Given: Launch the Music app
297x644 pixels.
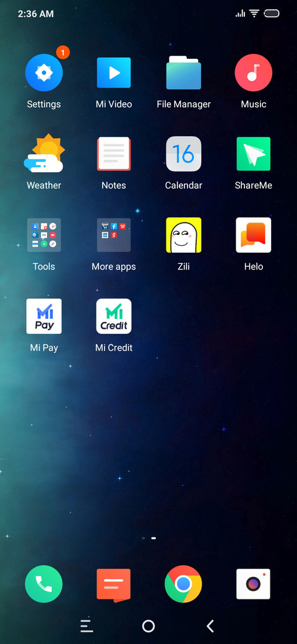Looking at the screenshot, I should pyautogui.click(x=254, y=72).
